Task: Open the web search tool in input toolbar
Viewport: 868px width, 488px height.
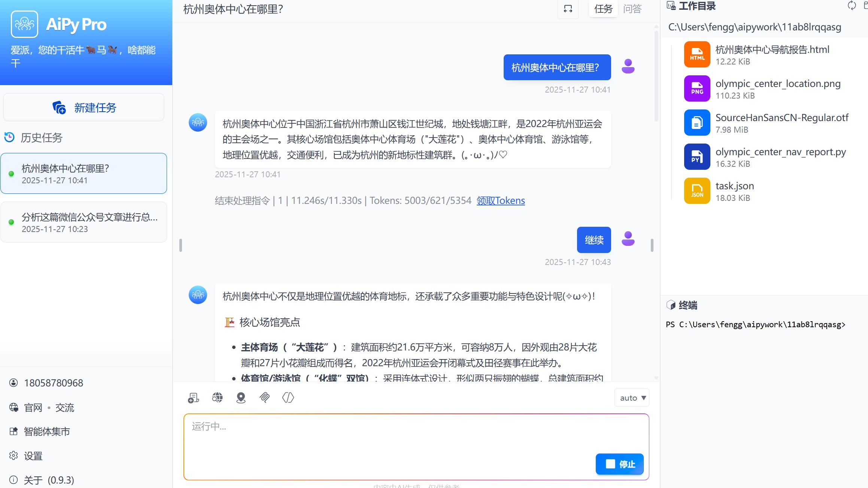Action: click(217, 397)
